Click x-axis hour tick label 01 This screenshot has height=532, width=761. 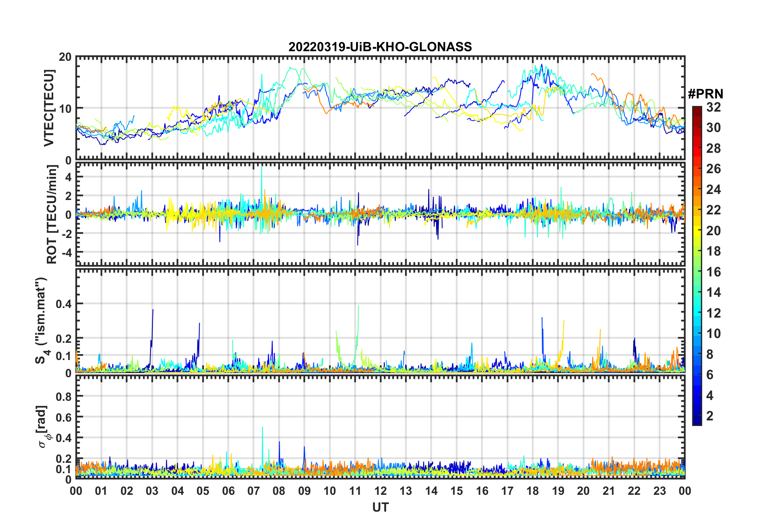pos(101,491)
